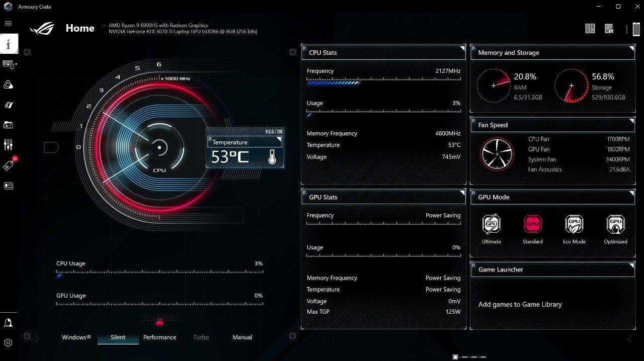Click the CPU Usage bar under the gauge
This screenshot has height=361, width=644.
[159, 275]
